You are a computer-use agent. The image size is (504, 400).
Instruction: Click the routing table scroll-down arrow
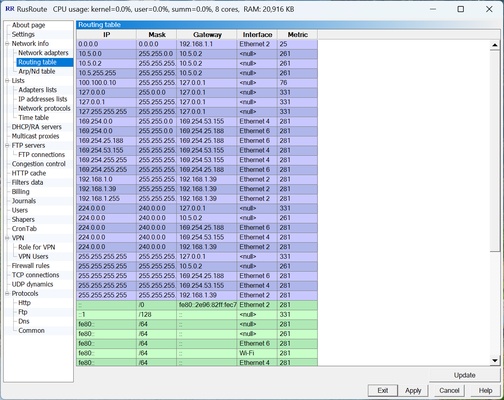[494, 360]
